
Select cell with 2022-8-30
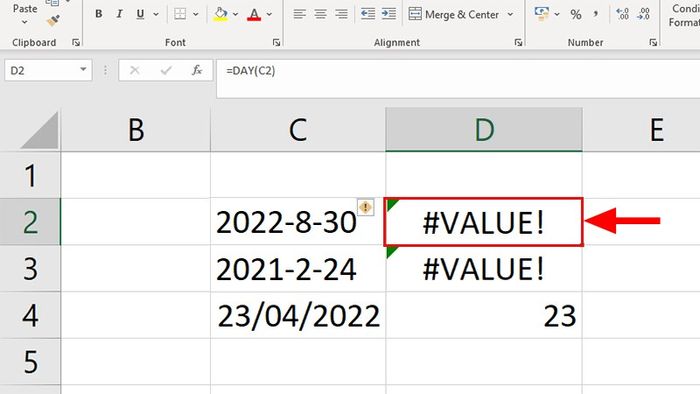[x=298, y=222]
